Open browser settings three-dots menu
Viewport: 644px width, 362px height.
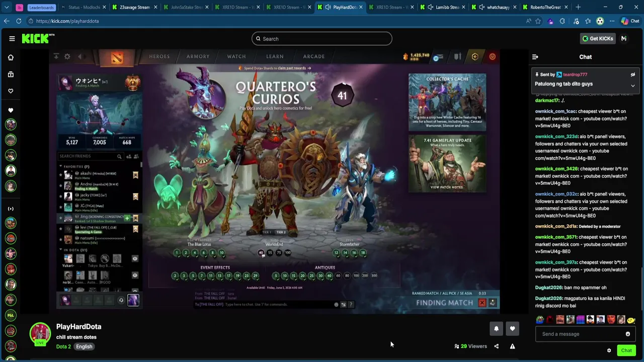pyautogui.click(x=612, y=21)
